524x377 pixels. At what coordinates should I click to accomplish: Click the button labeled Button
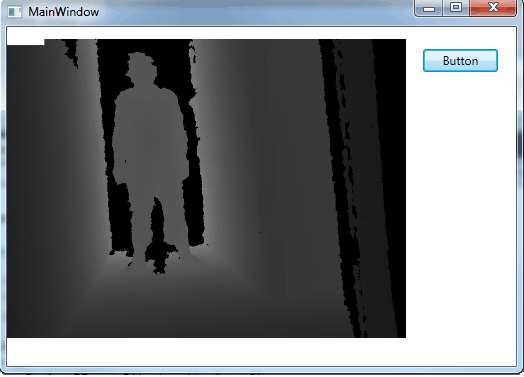[x=460, y=60]
